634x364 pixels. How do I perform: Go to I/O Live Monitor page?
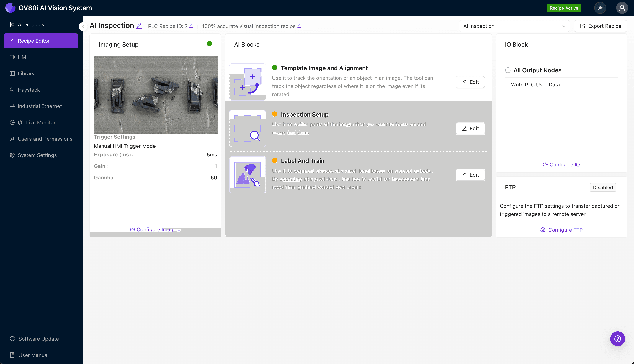point(37,122)
